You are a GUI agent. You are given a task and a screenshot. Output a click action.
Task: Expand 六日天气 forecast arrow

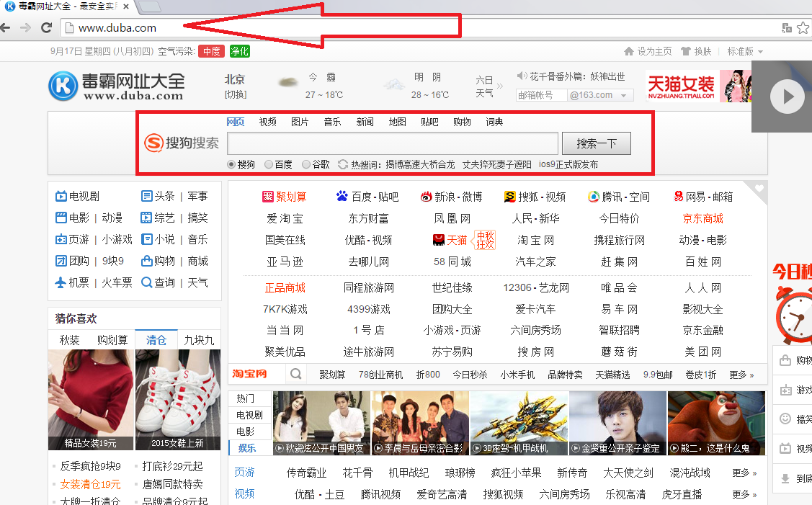[500, 86]
